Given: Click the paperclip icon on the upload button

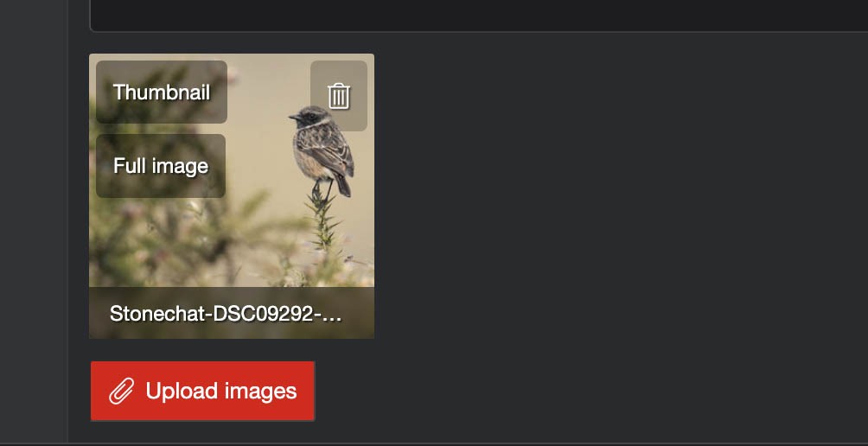Looking at the screenshot, I should [x=121, y=392].
